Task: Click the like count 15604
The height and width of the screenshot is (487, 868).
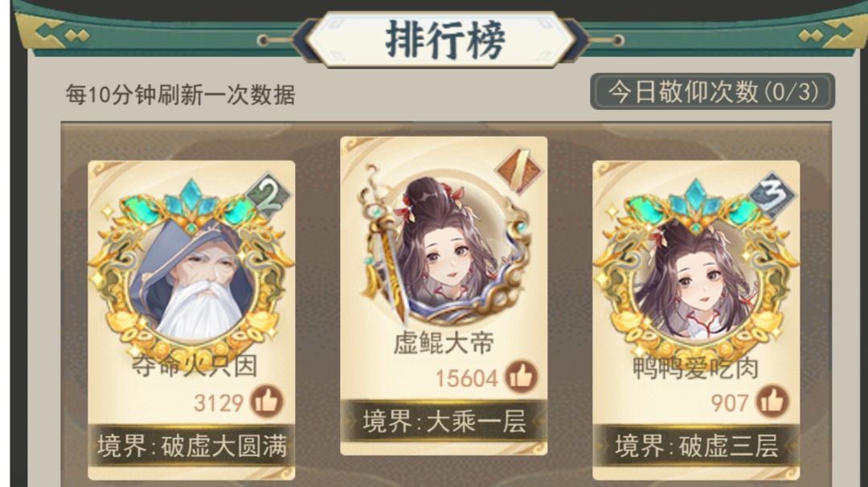Action: 467,379
